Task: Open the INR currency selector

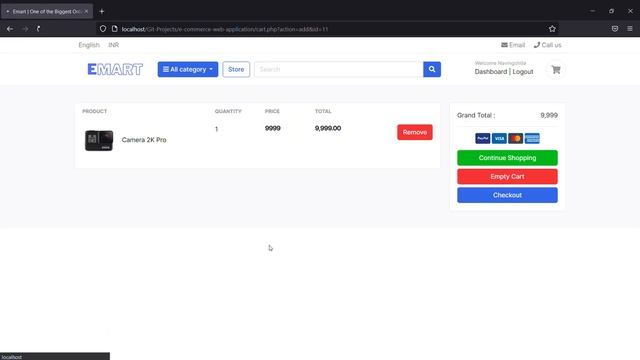Action: pos(113,45)
